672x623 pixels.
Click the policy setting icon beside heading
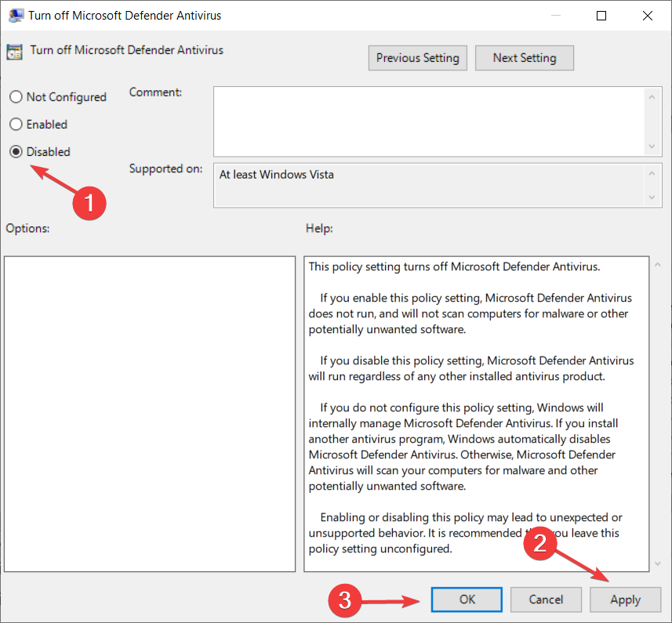(x=14, y=52)
